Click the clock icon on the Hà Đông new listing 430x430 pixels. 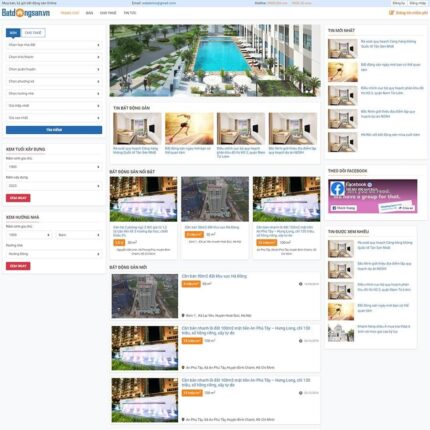pyautogui.click(x=301, y=284)
